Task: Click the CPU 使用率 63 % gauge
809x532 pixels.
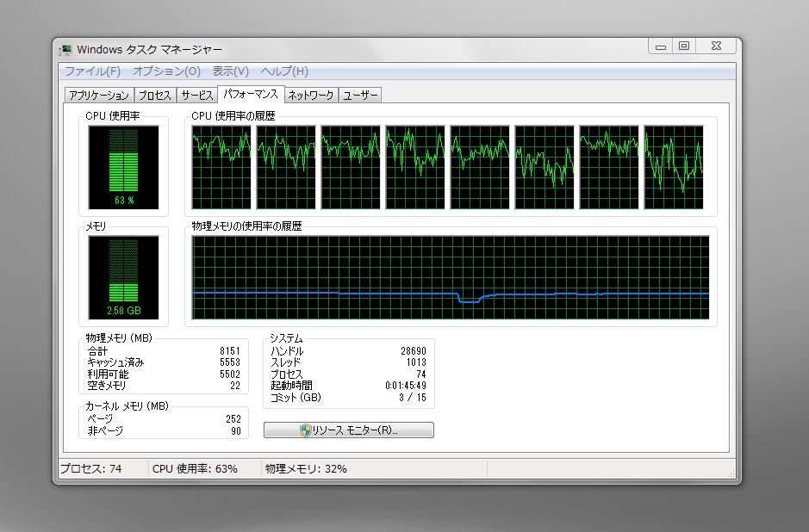Action: click(123, 168)
